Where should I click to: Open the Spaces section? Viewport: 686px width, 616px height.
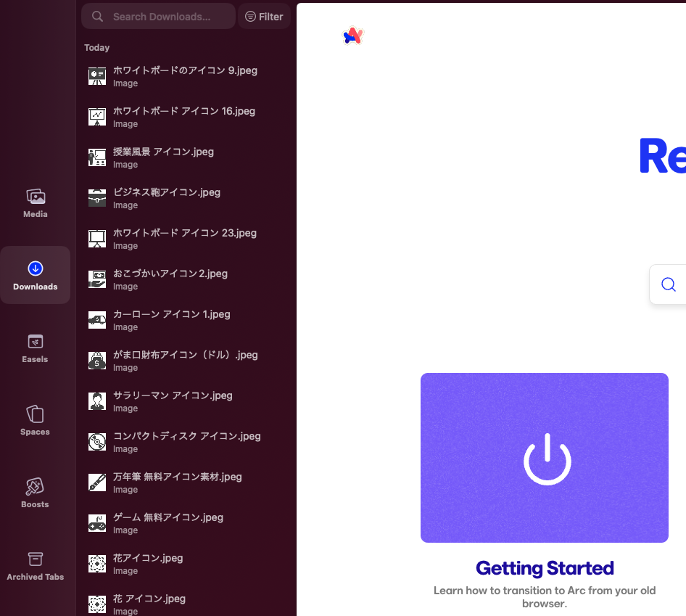(35, 421)
